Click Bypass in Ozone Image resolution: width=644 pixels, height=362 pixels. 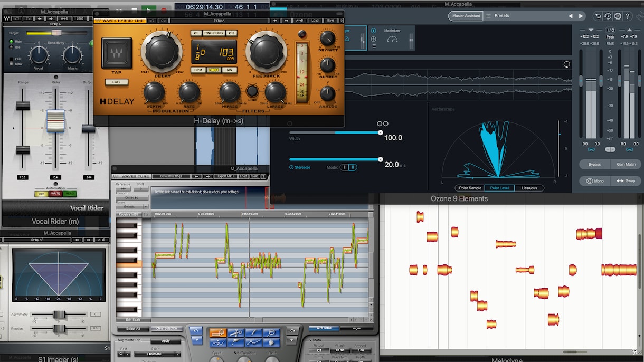coord(594,164)
